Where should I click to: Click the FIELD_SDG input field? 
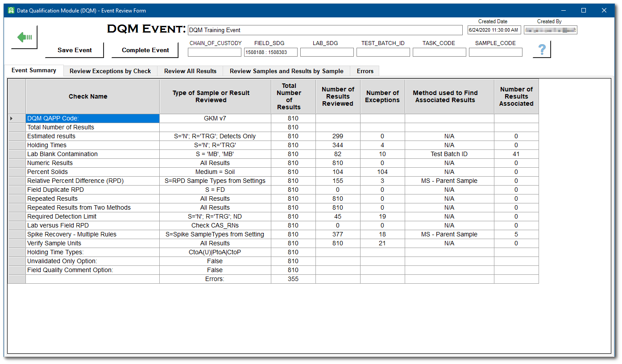click(x=271, y=52)
